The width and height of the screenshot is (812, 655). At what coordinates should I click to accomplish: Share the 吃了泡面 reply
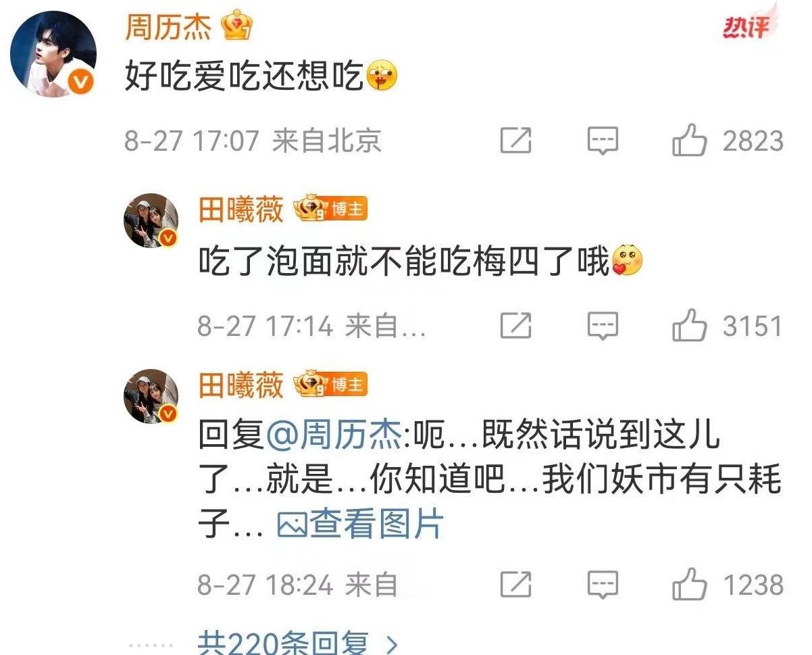515,326
